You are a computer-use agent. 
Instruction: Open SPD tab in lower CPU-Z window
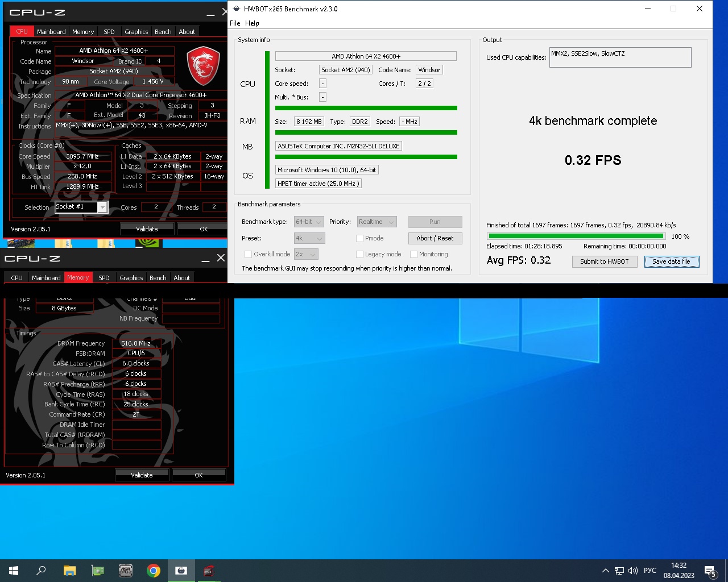[104, 278]
